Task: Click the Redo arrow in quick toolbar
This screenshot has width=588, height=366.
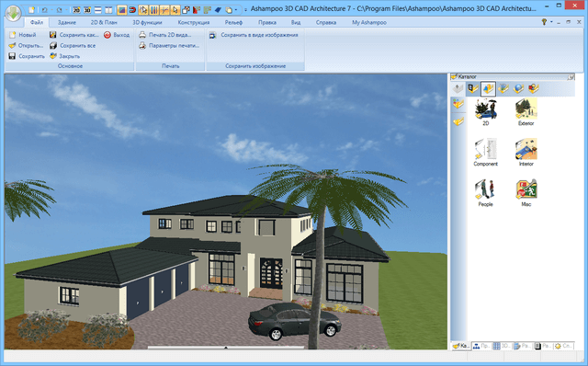Action: pos(59,10)
